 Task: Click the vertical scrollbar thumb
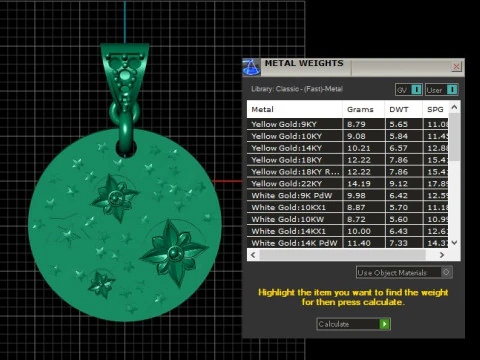click(454, 137)
